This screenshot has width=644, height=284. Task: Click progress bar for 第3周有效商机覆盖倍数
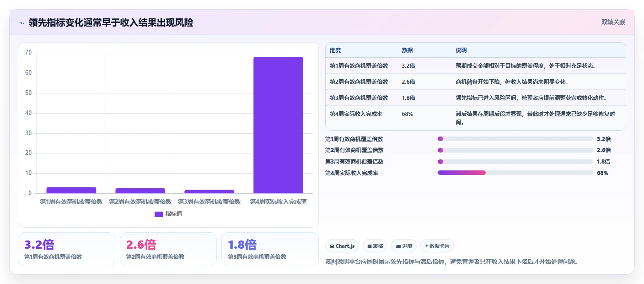click(515, 162)
